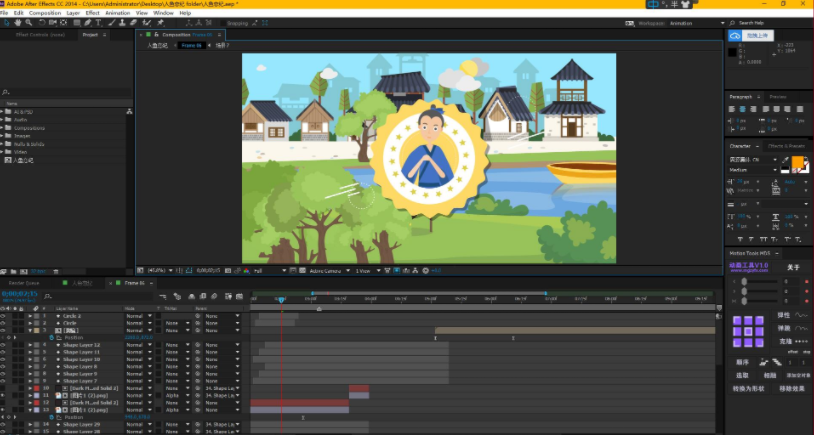Select the Hand tool in toolbar
814x435 pixels.
(x=18, y=22)
